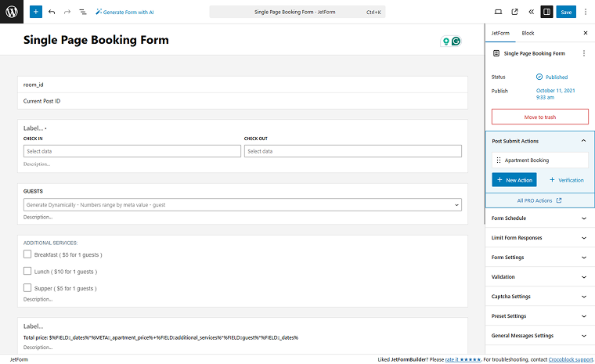This screenshot has width=595, height=364.
Task: Redo the last change
Action: tap(67, 12)
